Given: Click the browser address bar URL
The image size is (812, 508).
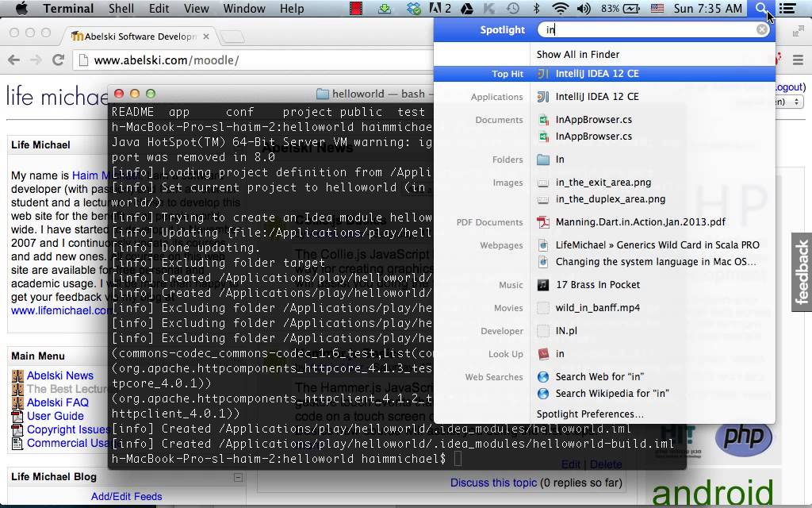Looking at the screenshot, I should pos(167,60).
